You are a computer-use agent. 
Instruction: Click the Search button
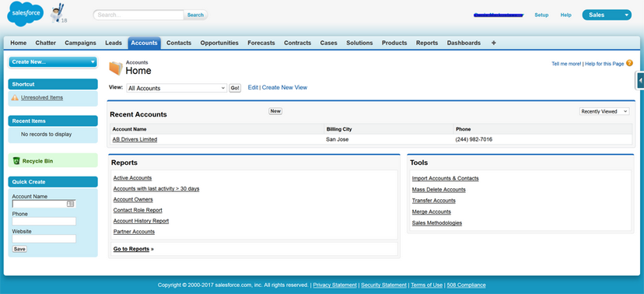(x=195, y=15)
